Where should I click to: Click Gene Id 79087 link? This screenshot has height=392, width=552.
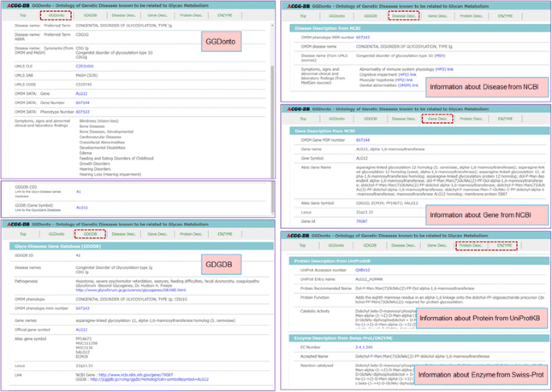362,221
